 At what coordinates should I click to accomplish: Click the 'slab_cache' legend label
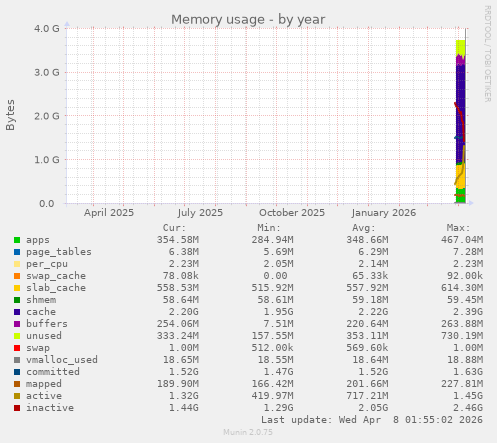(56, 288)
